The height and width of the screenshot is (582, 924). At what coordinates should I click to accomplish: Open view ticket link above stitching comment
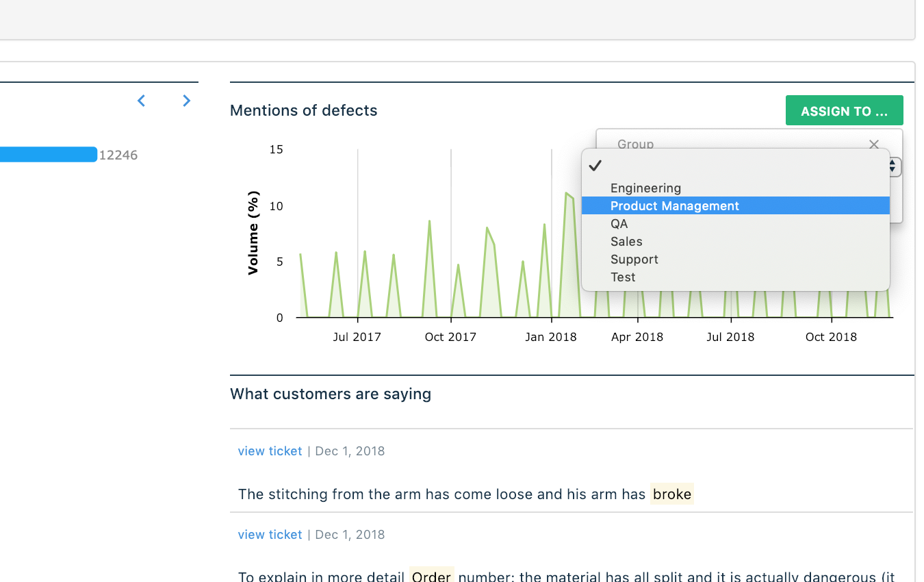270,451
